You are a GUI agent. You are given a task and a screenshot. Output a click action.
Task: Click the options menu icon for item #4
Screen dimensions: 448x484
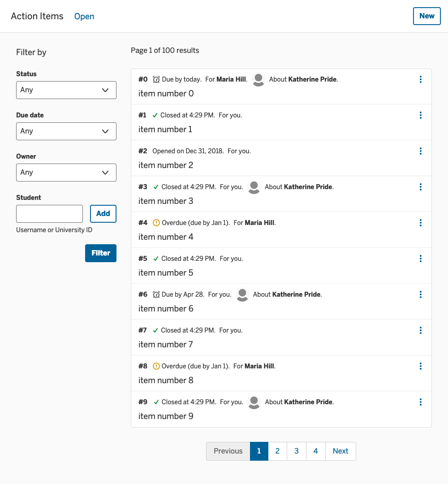420,223
